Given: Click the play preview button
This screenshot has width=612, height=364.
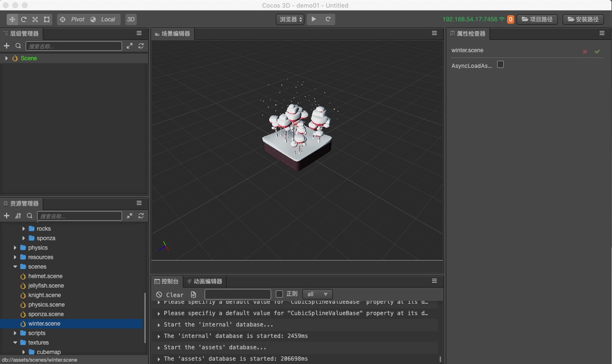Looking at the screenshot, I should click(314, 19).
